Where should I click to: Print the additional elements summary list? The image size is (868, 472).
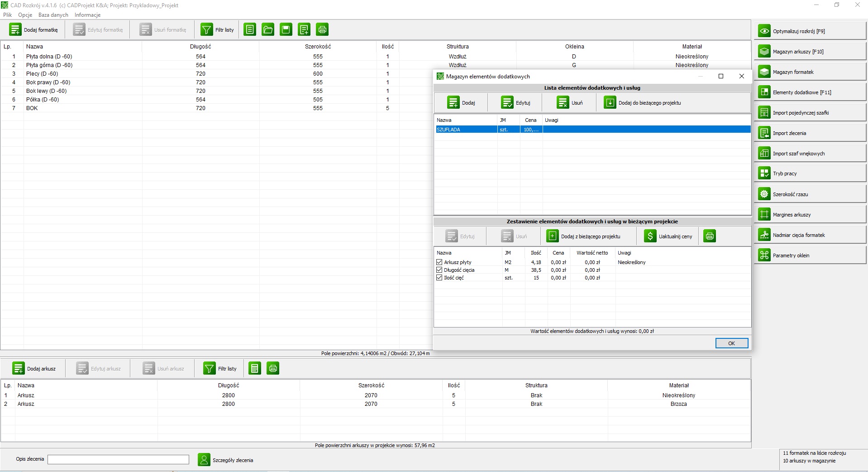(710, 236)
